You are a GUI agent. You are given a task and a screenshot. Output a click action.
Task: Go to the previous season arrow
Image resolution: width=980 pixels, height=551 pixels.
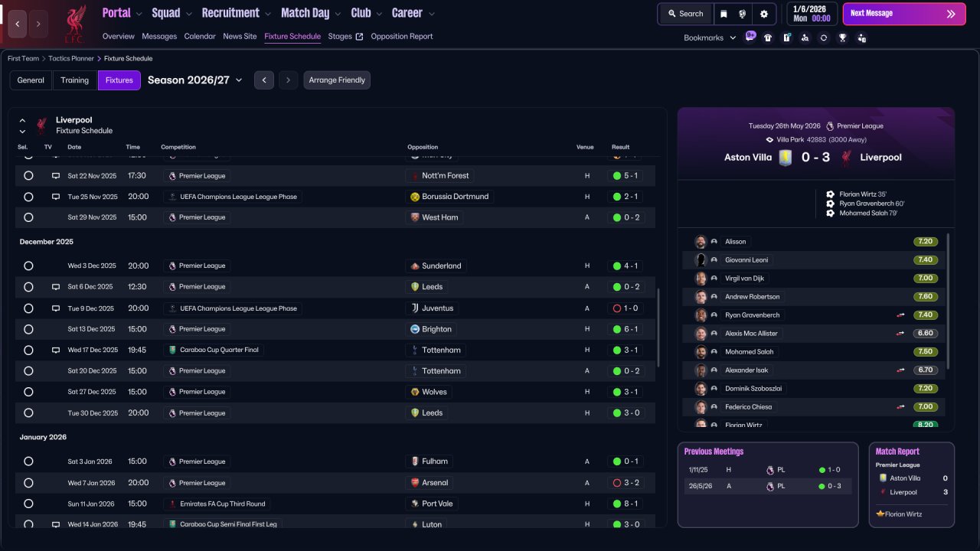(x=264, y=80)
